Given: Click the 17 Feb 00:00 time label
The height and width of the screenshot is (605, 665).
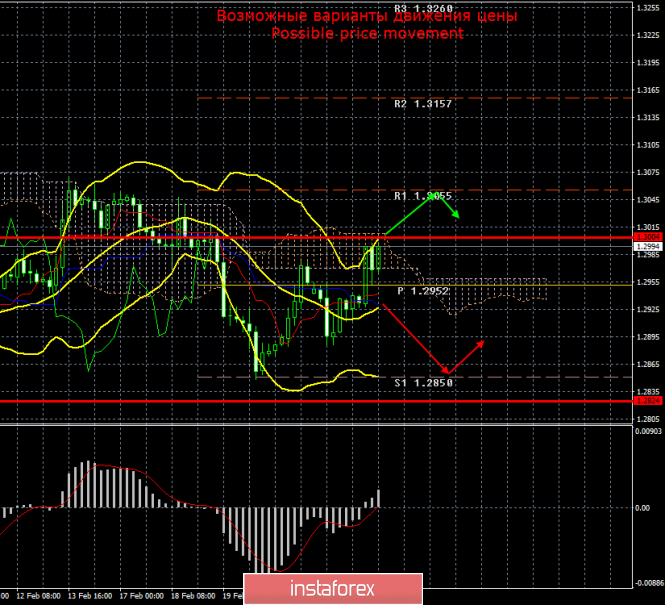Looking at the screenshot, I should [x=142, y=596].
